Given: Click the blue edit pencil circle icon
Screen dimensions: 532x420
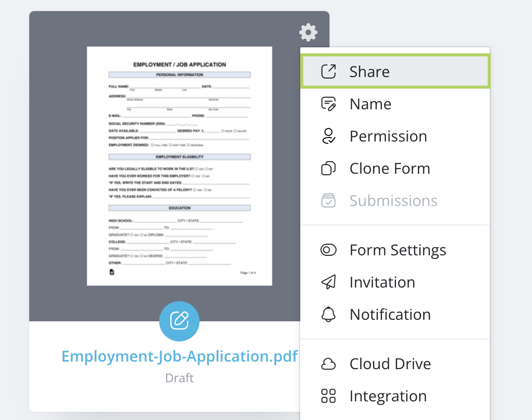Looking at the screenshot, I should coord(179,321).
